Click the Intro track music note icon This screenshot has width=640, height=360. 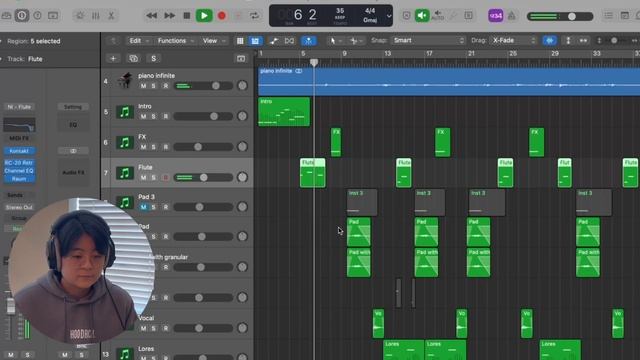(125, 111)
